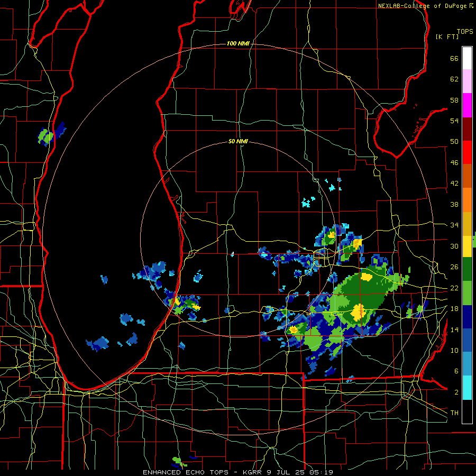Click the legend value 66
Screen dimensions: 476x476
(454, 58)
